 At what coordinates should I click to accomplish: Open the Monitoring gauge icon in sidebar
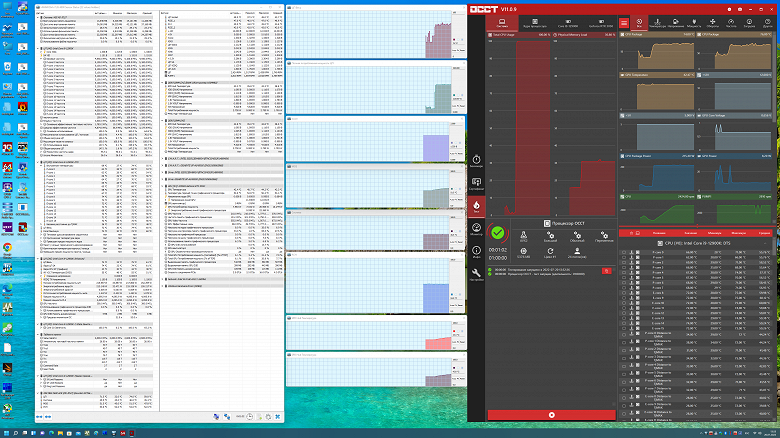pyautogui.click(x=476, y=229)
